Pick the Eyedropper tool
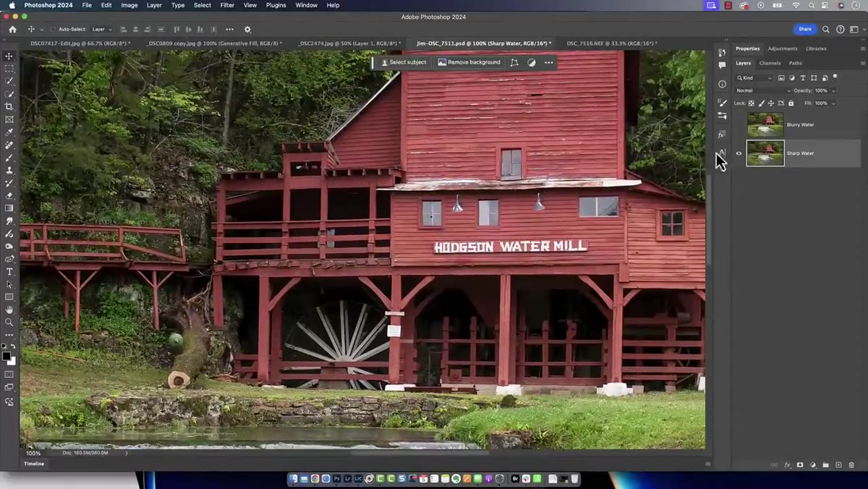 coord(9,132)
